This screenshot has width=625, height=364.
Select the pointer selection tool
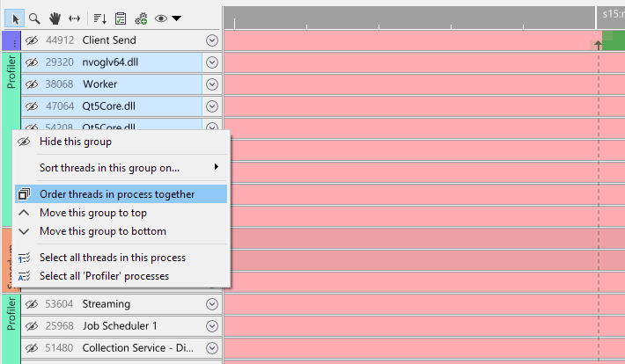tap(15, 18)
